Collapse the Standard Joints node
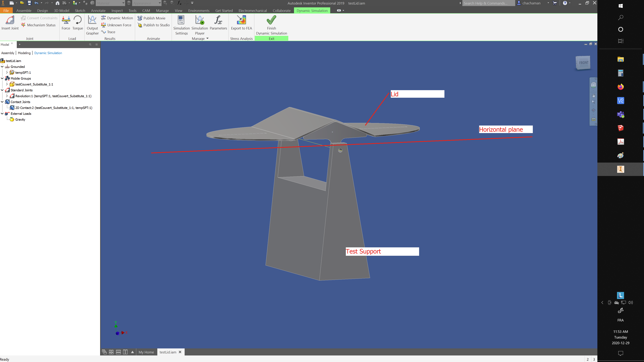The height and width of the screenshot is (362, 644). 2,90
